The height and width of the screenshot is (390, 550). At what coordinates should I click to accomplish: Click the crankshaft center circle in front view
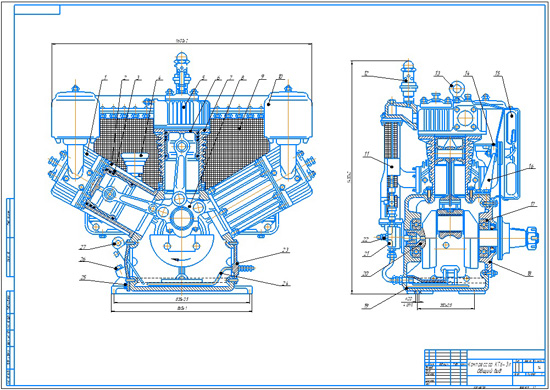click(181, 217)
